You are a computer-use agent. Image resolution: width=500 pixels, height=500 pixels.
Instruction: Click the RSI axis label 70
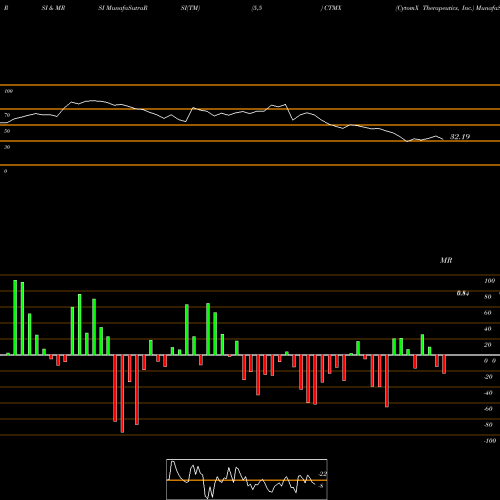pyautogui.click(x=7, y=115)
